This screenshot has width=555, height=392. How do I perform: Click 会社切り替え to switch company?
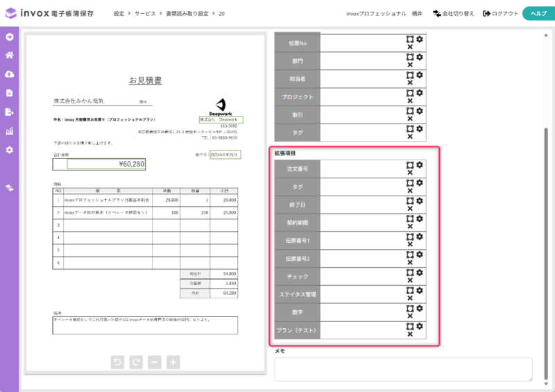tap(454, 13)
